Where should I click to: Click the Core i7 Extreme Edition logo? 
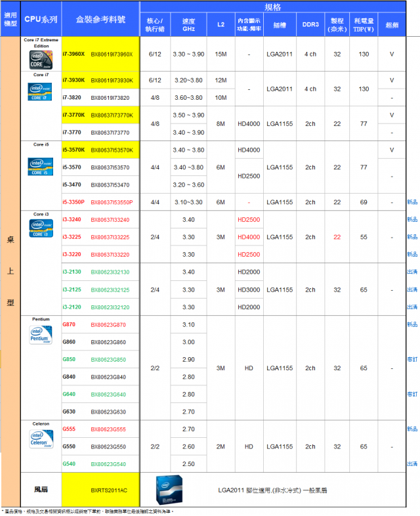click(41, 60)
